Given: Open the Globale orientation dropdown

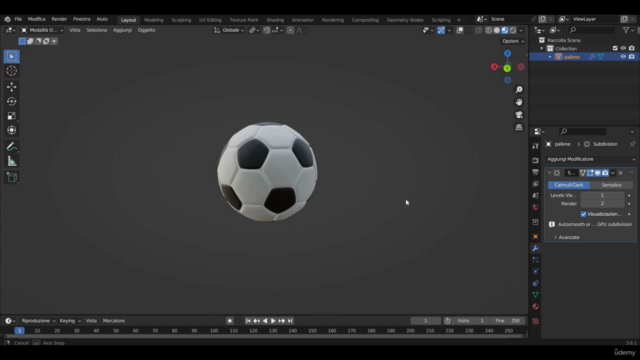Looking at the screenshot, I should 229,30.
